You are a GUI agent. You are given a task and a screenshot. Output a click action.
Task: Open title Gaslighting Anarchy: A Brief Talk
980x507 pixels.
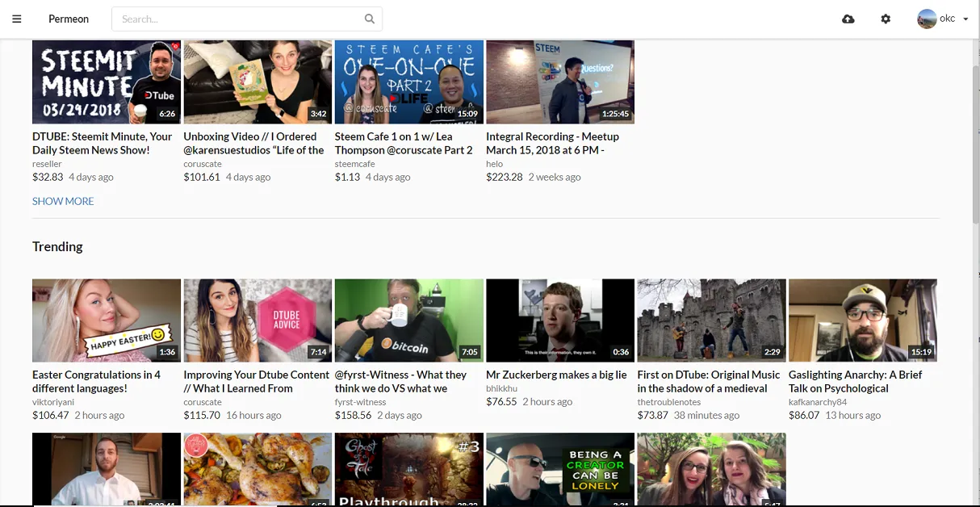[856, 381]
